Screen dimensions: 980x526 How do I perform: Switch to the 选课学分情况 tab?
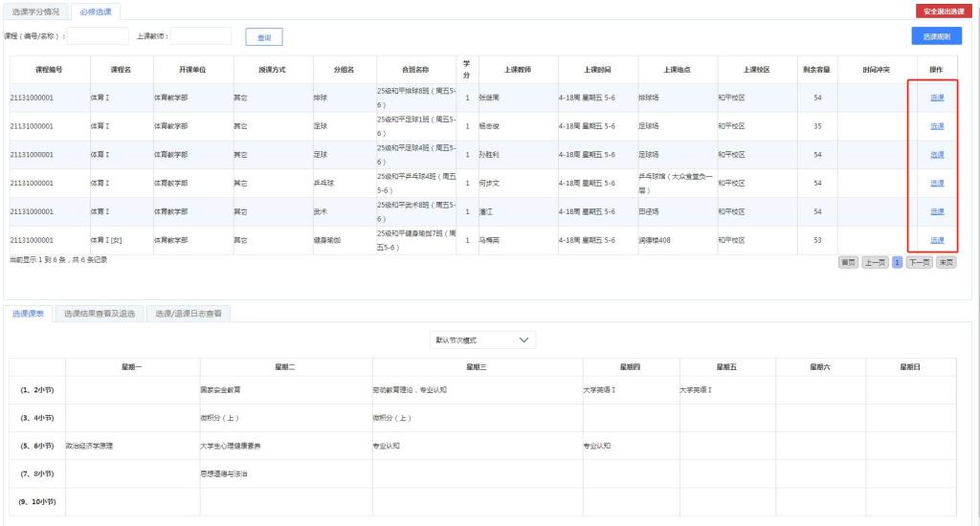click(35, 11)
